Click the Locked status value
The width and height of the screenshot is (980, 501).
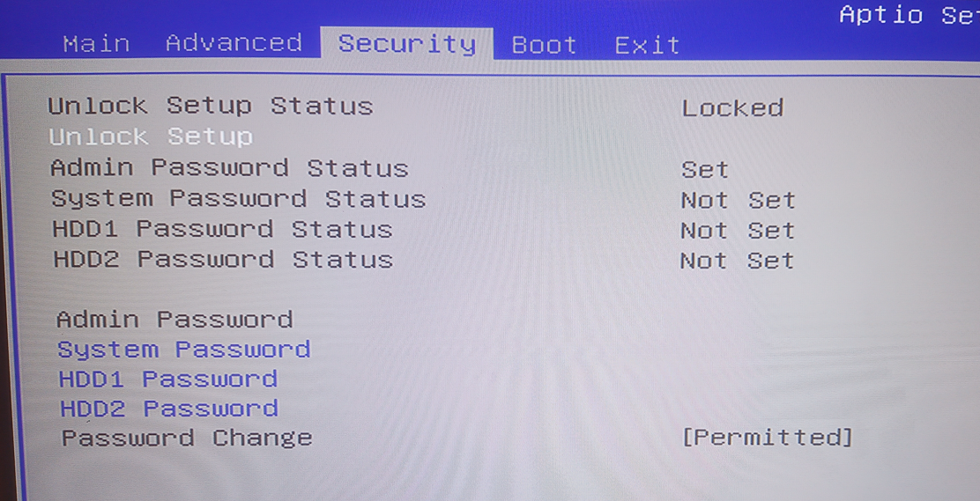[x=732, y=108]
